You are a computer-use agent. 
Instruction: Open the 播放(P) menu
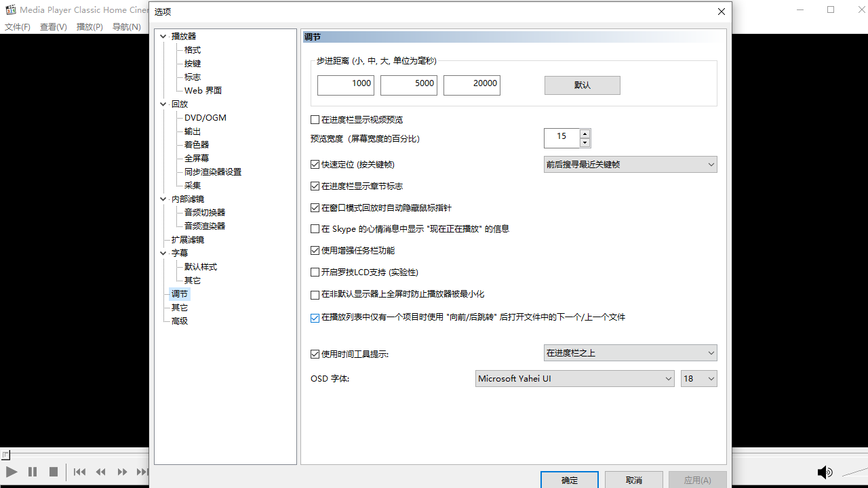(90, 26)
